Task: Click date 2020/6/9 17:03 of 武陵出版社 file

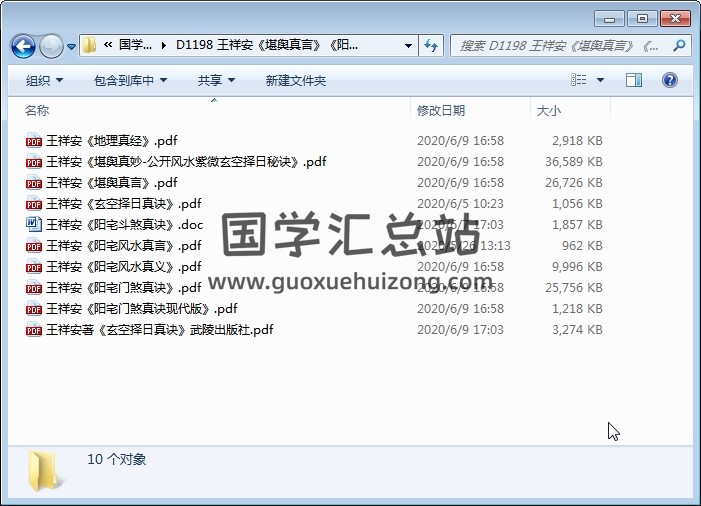Action: tap(460, 329)
